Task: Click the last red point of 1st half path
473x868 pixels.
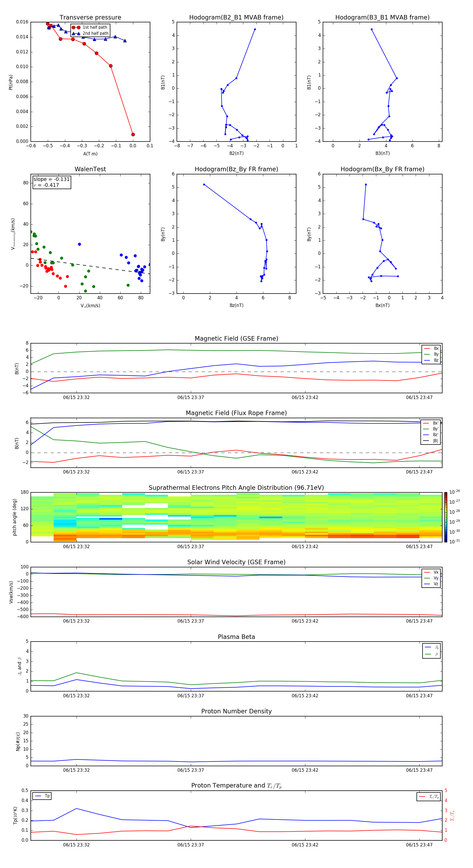Action: click(x=133, y=134)
